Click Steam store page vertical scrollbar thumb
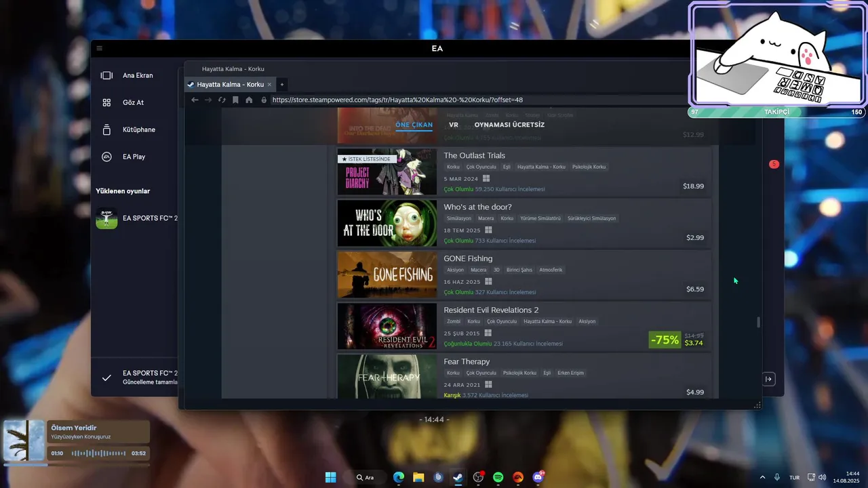 coord(758,323)
